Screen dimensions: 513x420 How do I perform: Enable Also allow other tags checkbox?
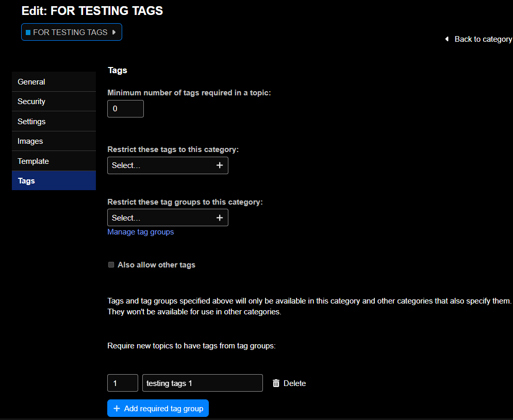(x=111, y=265)
